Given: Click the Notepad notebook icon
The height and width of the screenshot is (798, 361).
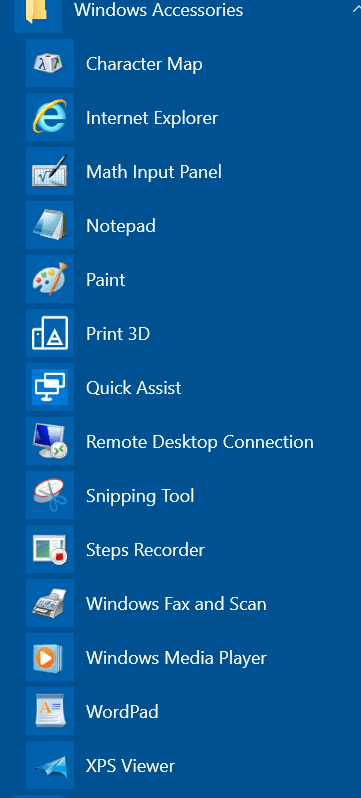Looking at the screenshot, I should coord(50,225).
